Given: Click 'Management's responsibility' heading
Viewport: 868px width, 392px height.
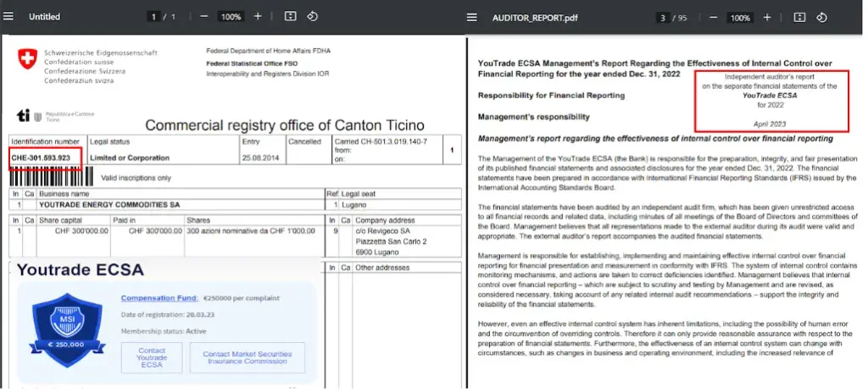Looking at the screenshot, I should coord(534,117).
